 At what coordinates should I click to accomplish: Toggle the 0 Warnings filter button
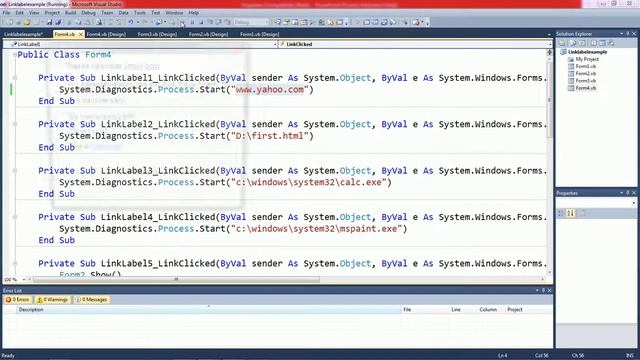52,300
